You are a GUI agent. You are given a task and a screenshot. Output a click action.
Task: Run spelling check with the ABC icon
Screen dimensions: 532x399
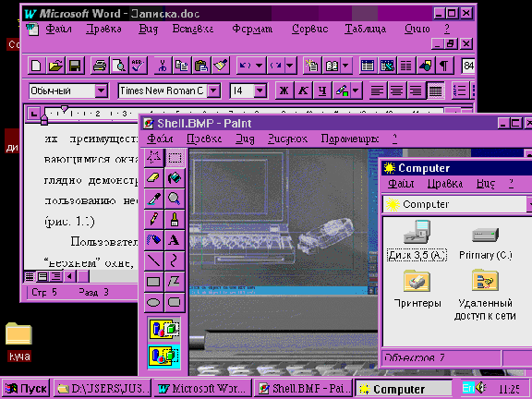click(139, 66)
